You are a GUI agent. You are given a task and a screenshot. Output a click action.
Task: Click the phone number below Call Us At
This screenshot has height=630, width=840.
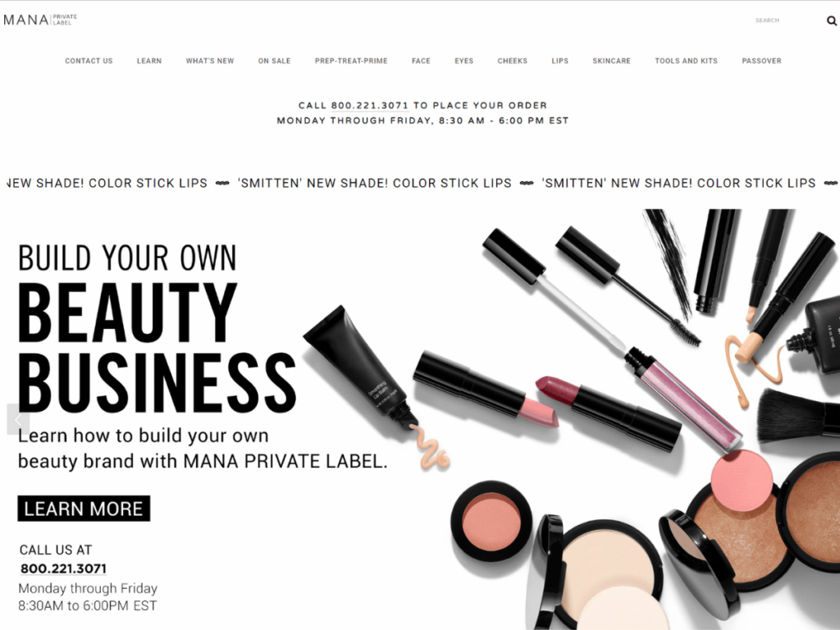point(63,568)
